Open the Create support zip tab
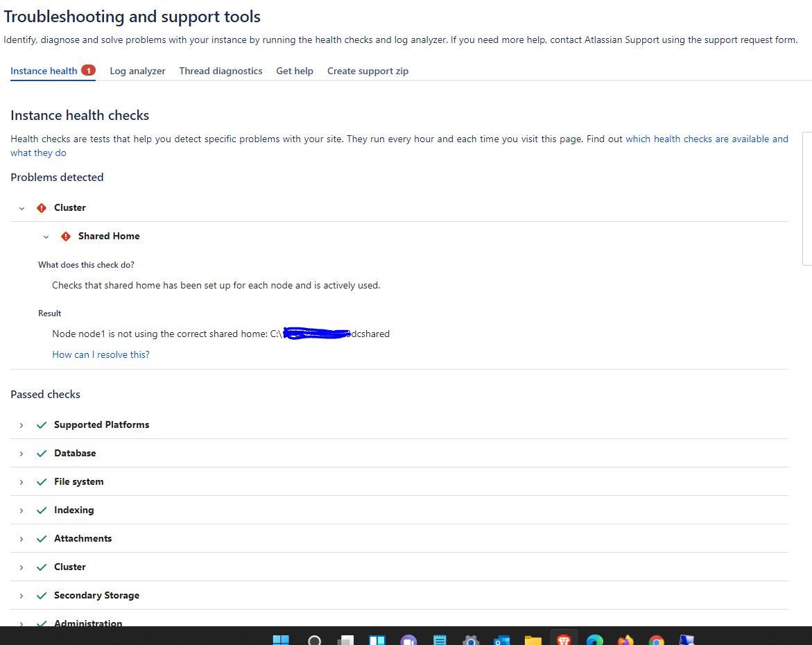This screenshot has height=645, width=812. [x=368, y=71]
